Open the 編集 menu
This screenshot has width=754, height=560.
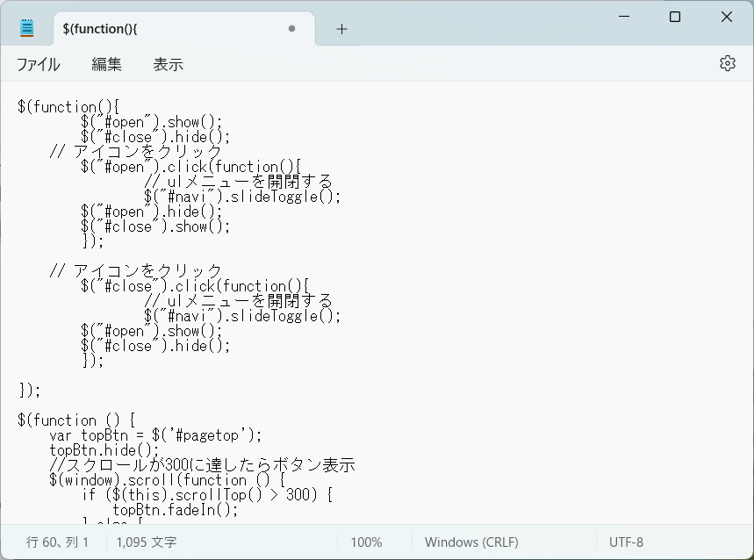pyautogui.click(x=105, y=64)
